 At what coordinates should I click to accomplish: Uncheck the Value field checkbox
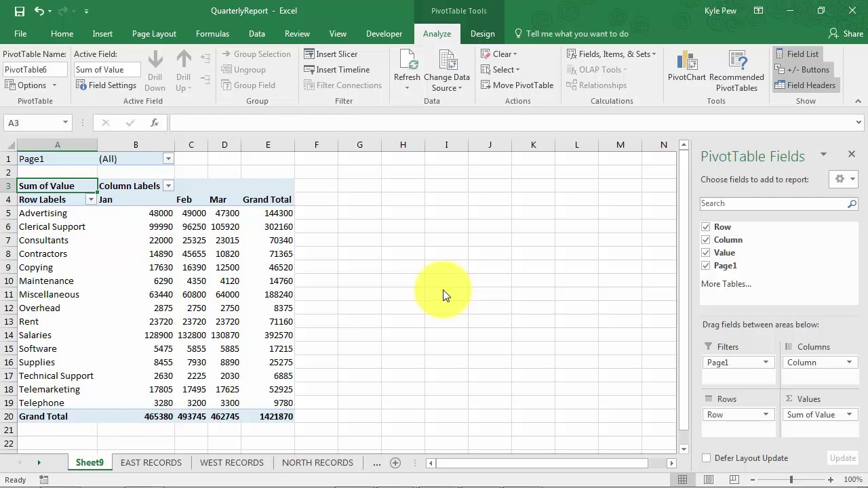point(706,252)
